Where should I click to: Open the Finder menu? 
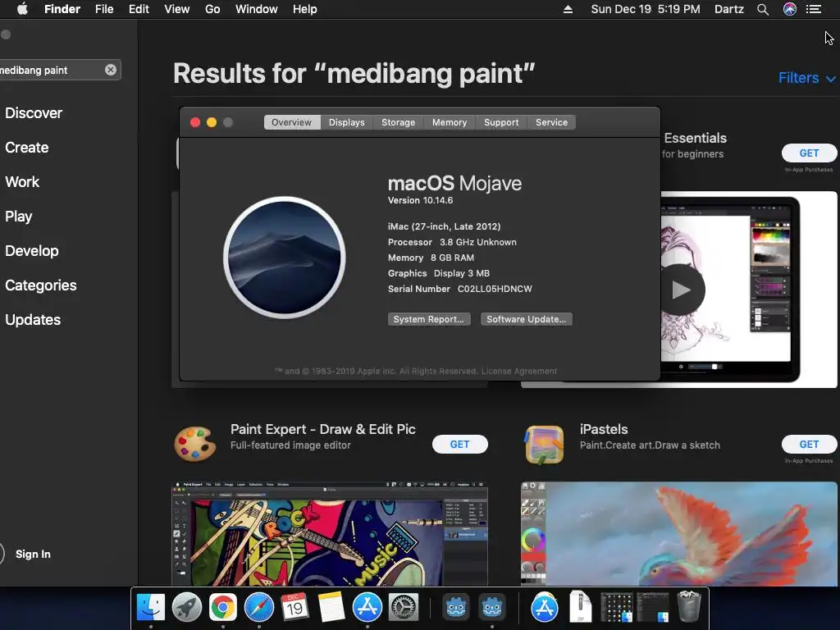62,9
